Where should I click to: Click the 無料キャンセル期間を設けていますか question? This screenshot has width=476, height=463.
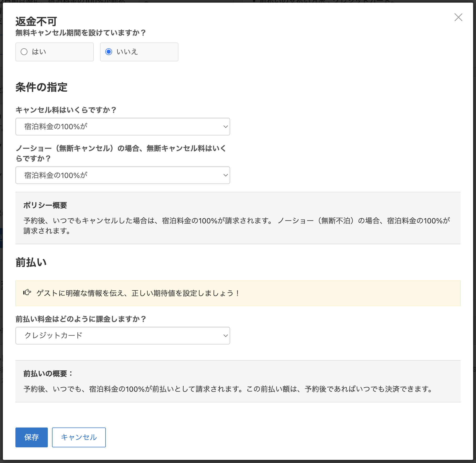(x=80, y=33)
